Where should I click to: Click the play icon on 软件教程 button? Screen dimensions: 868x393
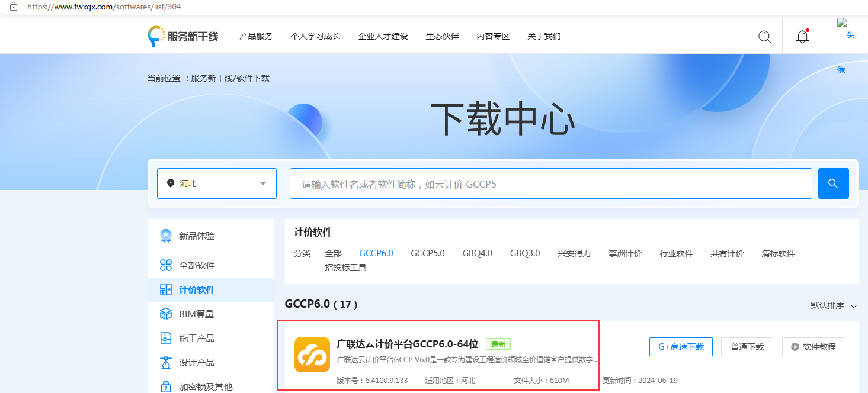point(795,347)
